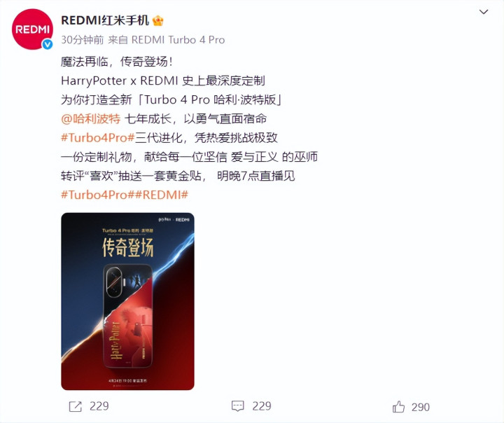Click the like count 290
504x423 pixels.
[x=421, y=407]
